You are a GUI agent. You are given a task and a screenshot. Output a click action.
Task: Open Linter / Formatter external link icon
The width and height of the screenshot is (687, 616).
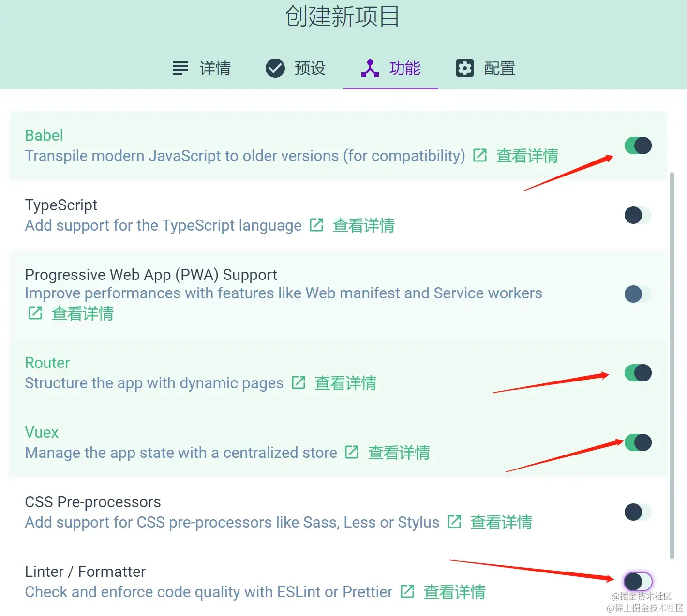point(407,591)
